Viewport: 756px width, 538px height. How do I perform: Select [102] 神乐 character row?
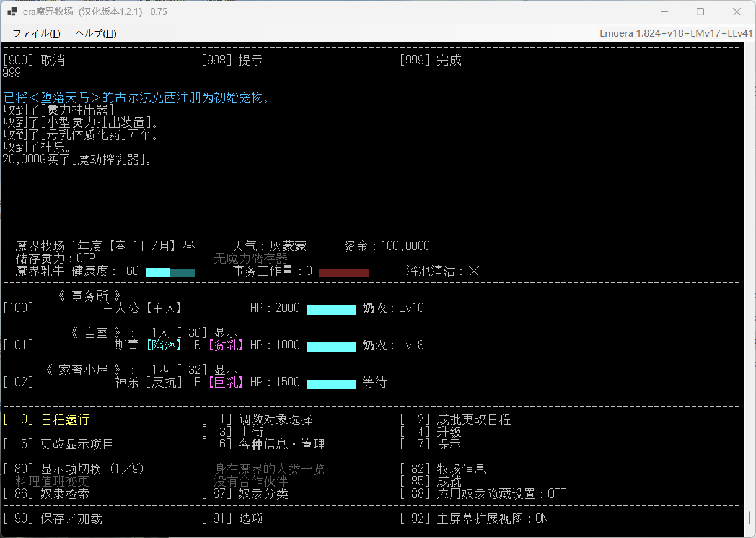[195, 383]
